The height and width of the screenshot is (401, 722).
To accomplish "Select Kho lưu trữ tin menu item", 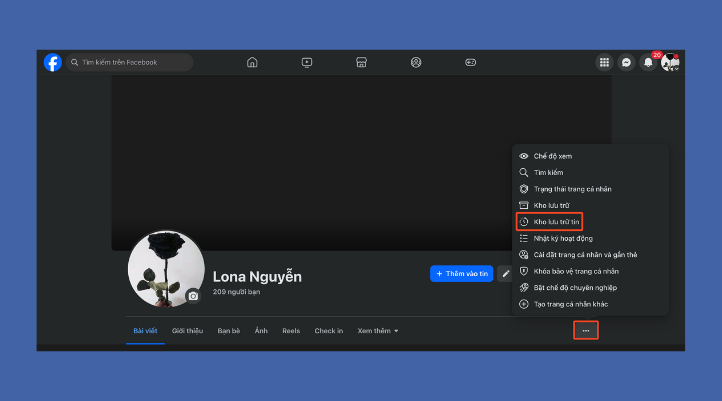I will click(x=556, y=221).
